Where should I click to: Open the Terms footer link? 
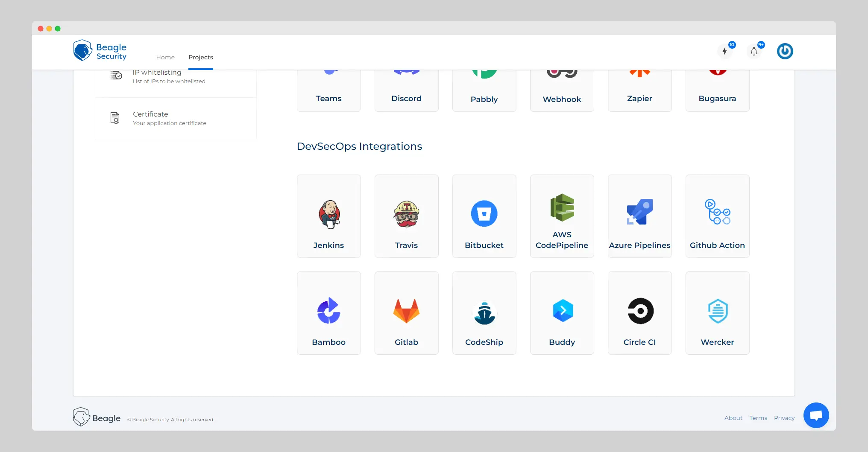pyautogui.click(x=758, y=418)
